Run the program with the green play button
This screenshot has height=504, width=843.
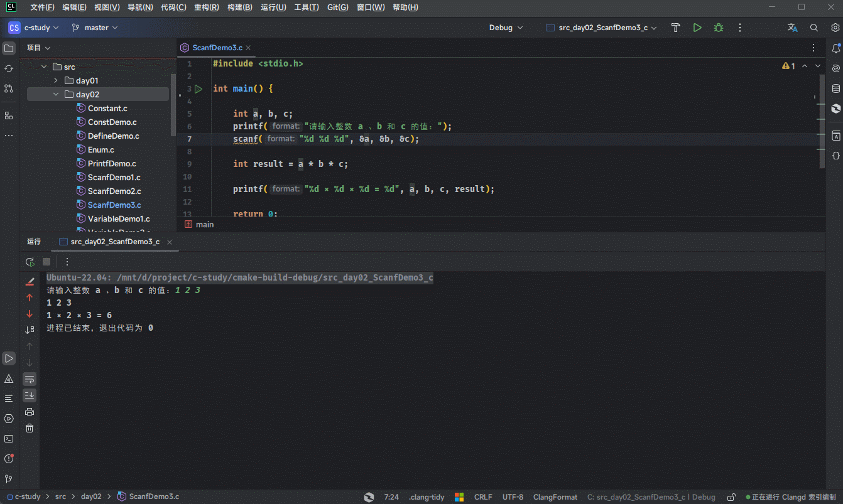tap(697, 28)
